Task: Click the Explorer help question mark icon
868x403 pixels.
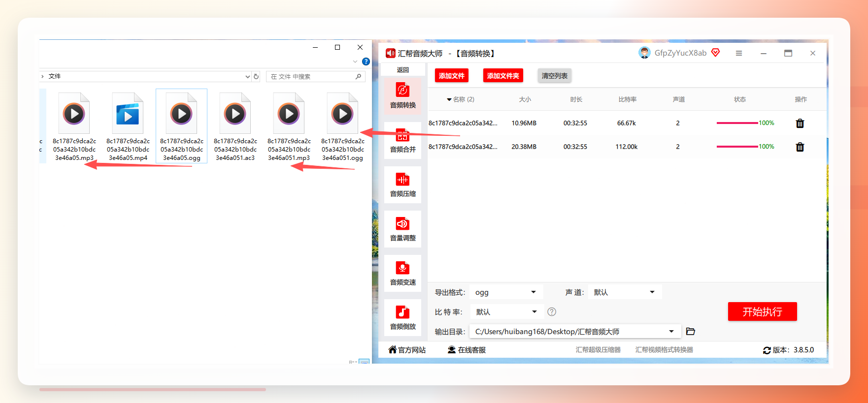Action: click(x=366, y=62)
